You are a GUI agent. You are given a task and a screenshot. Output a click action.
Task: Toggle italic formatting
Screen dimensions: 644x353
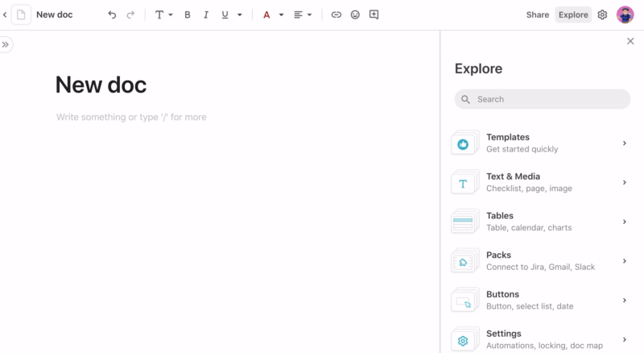pos(206,15)
